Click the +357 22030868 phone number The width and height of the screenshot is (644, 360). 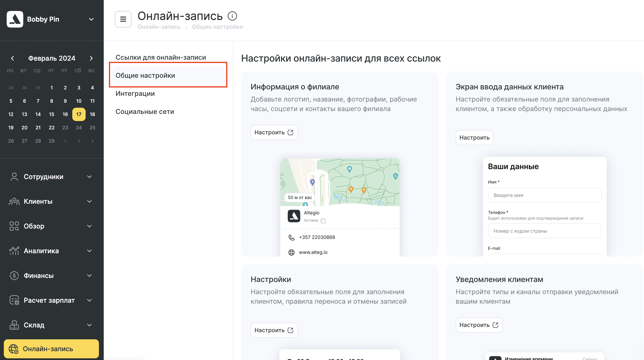317,237
